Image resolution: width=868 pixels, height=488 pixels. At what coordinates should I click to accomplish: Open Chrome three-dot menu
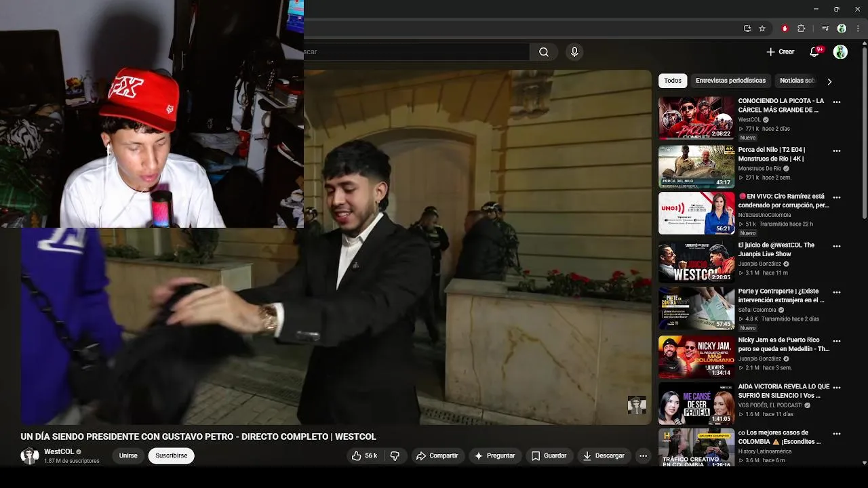point(858,28)
